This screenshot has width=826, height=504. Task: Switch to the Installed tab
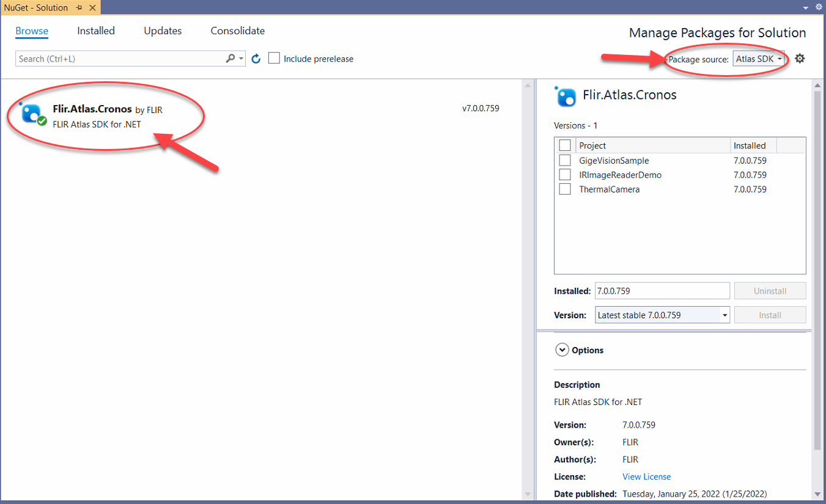96,31
